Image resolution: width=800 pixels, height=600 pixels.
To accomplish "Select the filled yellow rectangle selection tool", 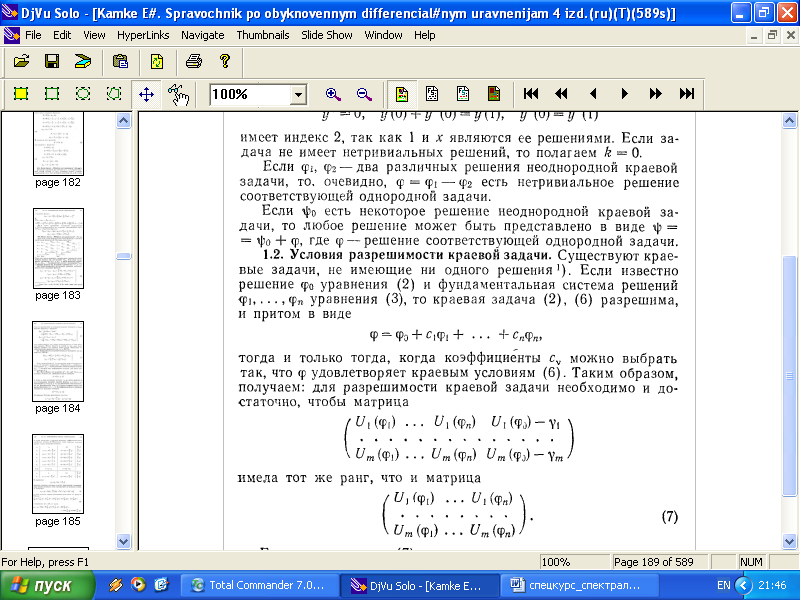I will pos(21,94).
